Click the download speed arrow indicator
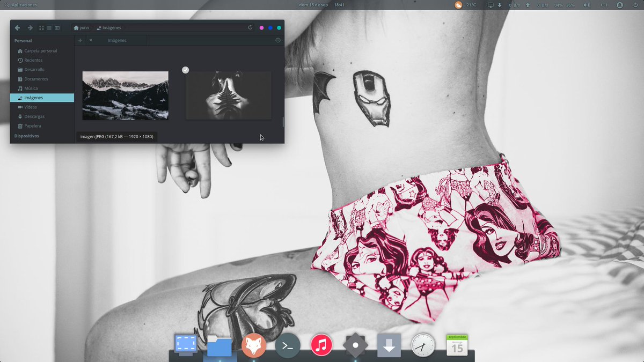Viewport: 644px width, 362px height. pos(500,5)
